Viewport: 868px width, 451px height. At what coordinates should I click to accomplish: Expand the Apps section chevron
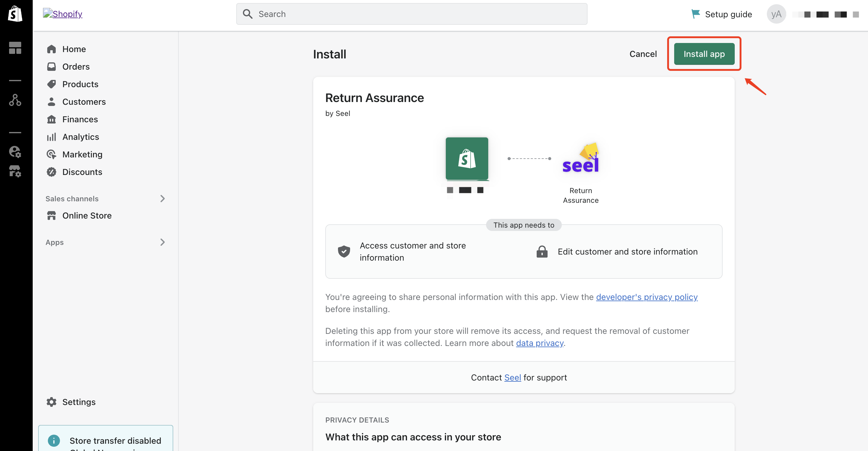pyautogui.click(x=162, y=242)
